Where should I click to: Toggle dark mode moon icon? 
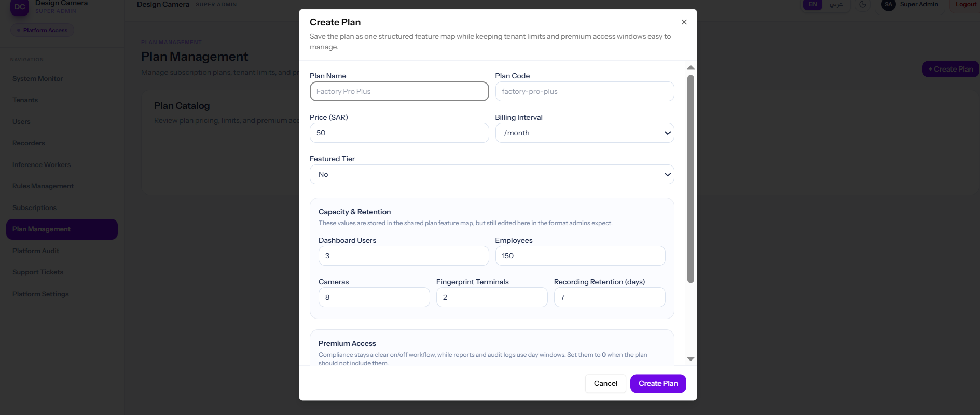pyautogui.click(x=863, y=4)
